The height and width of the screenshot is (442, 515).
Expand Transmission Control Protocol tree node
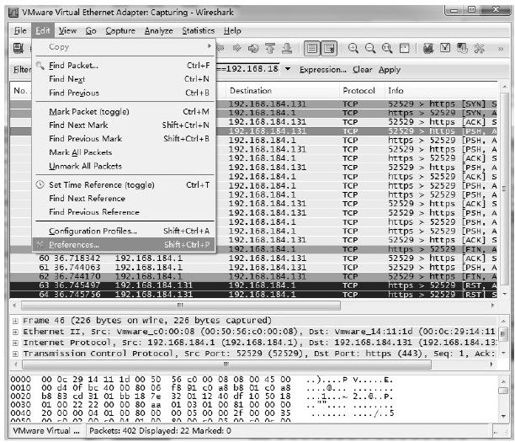pyautogui.click(x=15, y=354)
